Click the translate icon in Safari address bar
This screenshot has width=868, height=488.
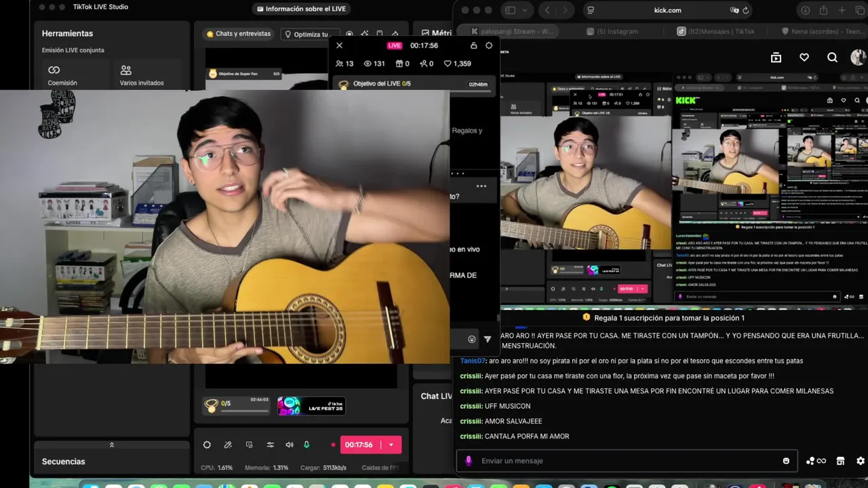pos(734,10)
